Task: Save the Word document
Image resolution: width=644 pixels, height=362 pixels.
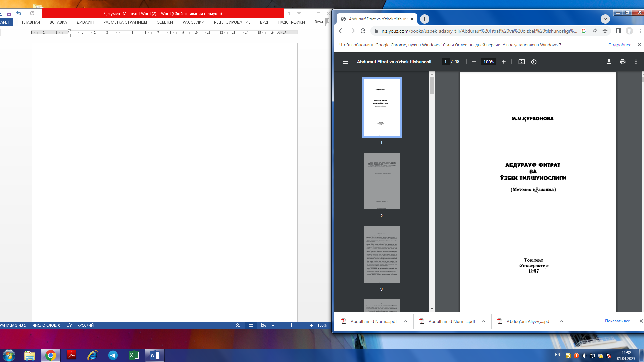Action: point(9,13)
